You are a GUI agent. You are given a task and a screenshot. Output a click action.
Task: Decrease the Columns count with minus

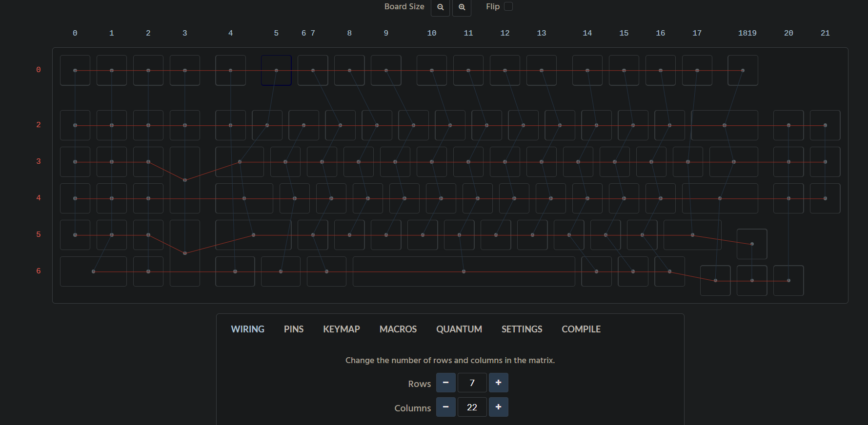click(x=446, y=407)
